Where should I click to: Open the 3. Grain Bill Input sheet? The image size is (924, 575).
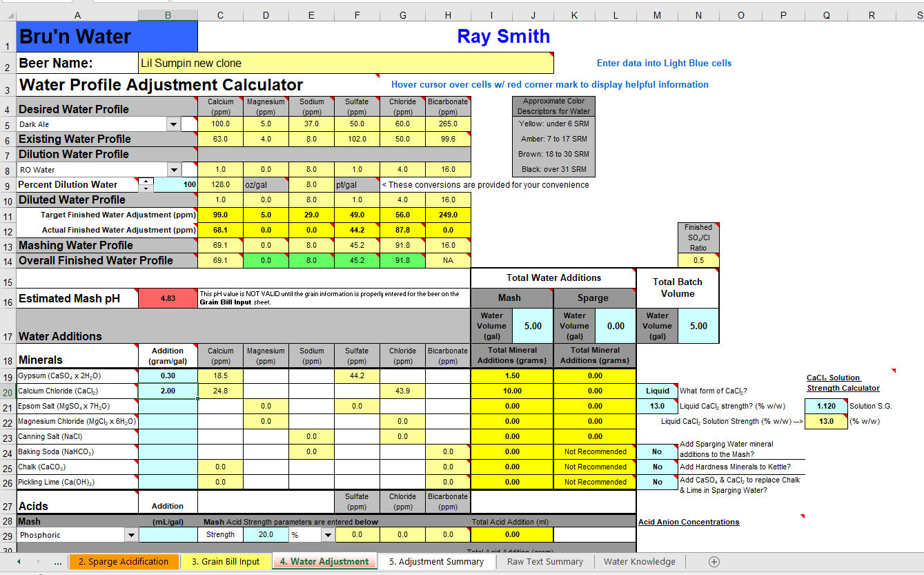[x=226, y=562]
